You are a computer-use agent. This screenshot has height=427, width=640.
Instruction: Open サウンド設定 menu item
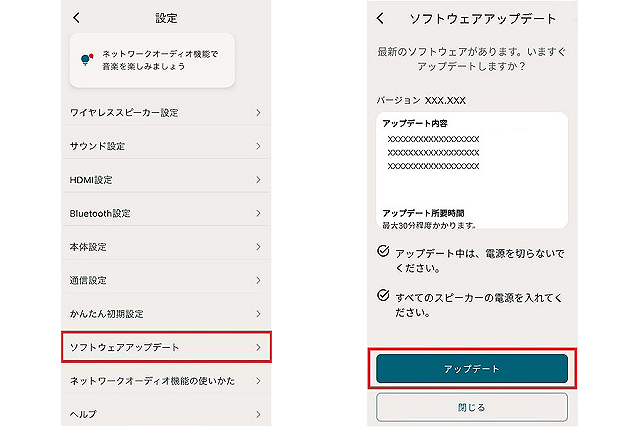[165, 146]
